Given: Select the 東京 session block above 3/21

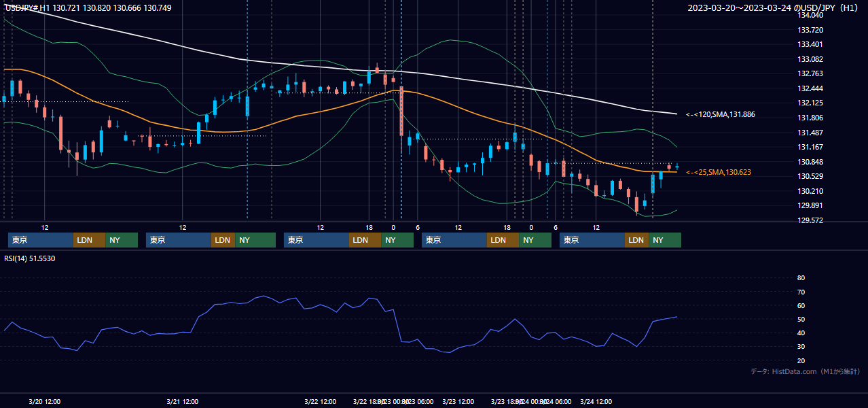Looking at the screenshot, I should [x=179, y=240].
